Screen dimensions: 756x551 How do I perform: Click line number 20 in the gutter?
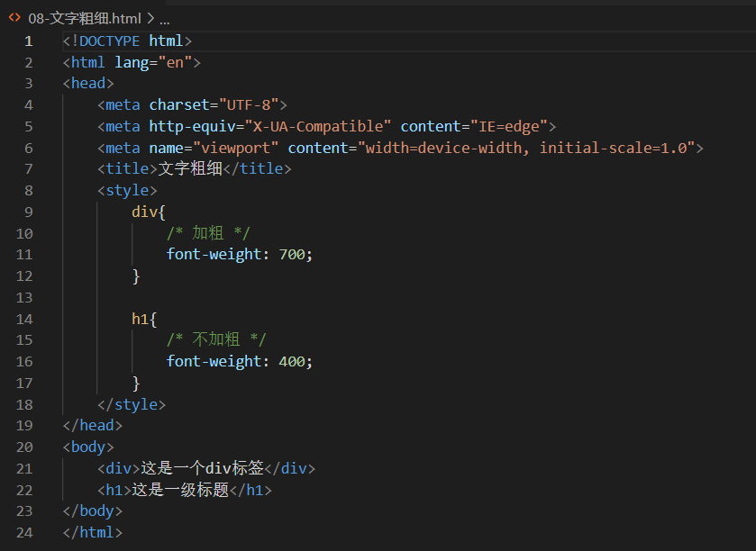point(24,447)
